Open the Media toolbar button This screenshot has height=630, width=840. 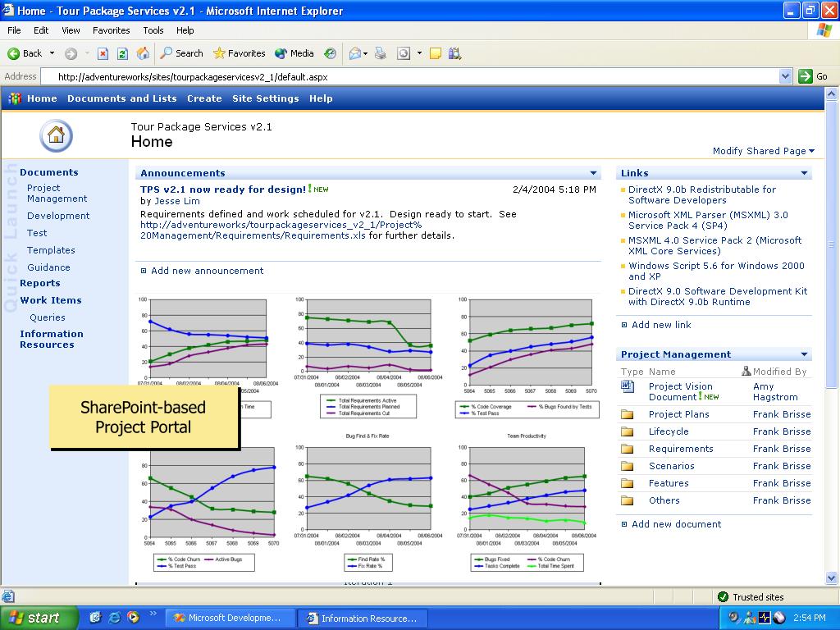click(294, 53)
